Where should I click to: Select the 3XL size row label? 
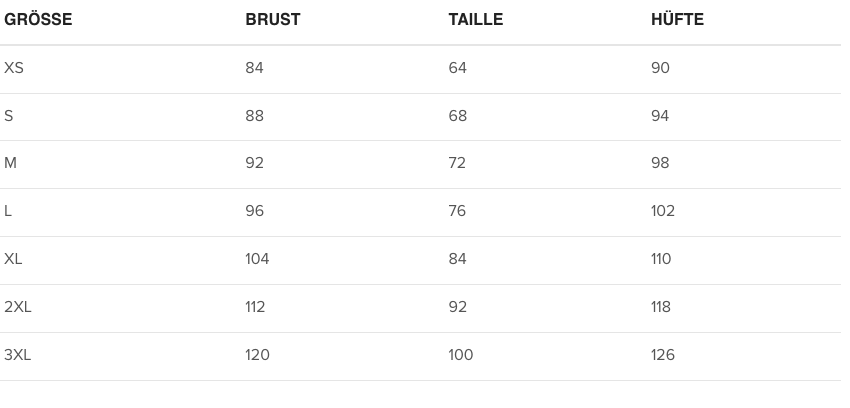pyautogui.click(x=18, y=355)
